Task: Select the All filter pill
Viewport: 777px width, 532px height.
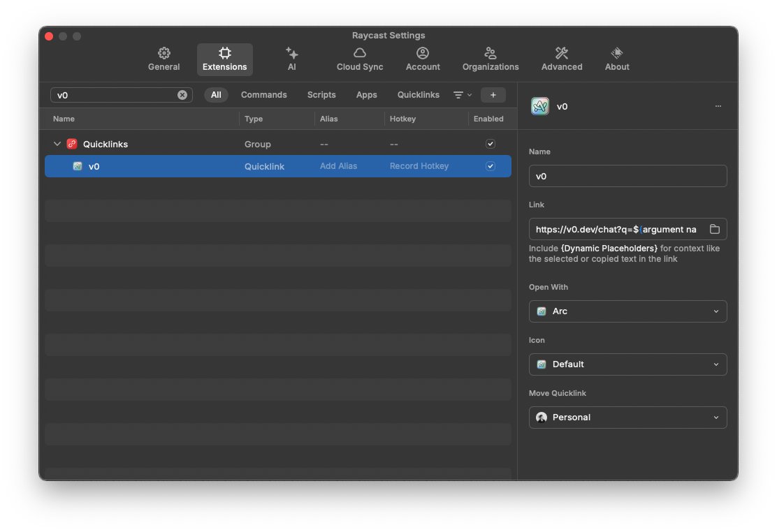Action: (216, 95)
